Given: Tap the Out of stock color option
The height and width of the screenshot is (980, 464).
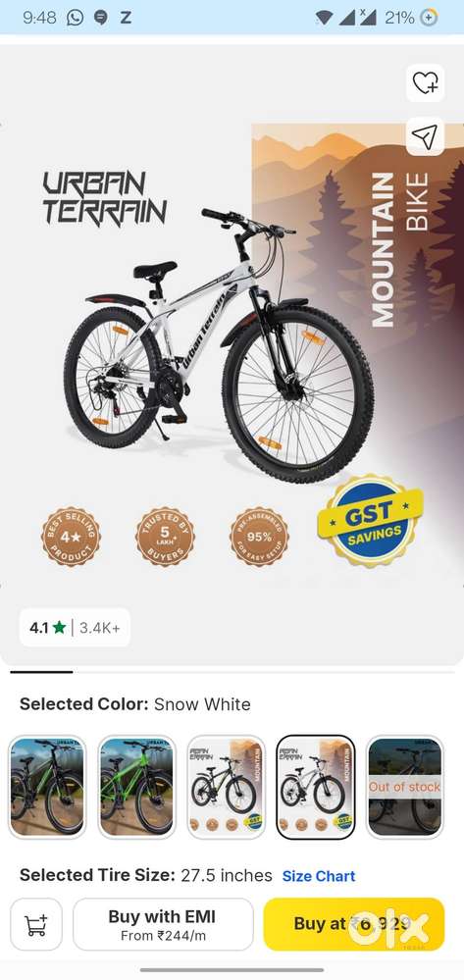Looking at the screenshot, I should click(404, 787).
